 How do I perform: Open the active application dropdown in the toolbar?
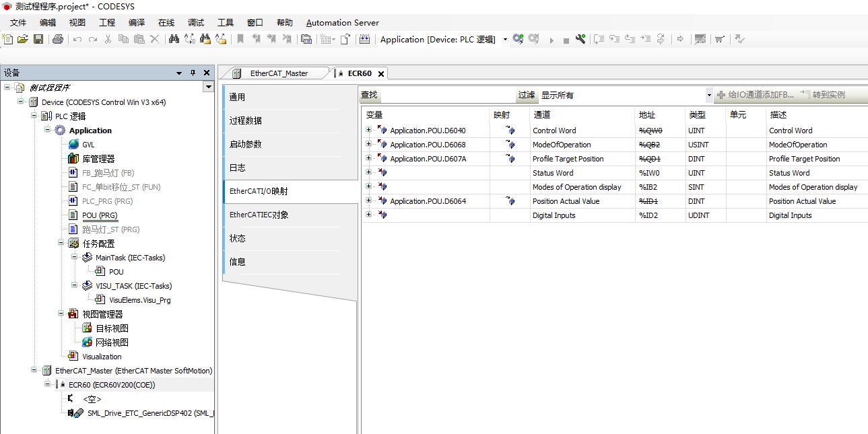click(x=505, y=40)
